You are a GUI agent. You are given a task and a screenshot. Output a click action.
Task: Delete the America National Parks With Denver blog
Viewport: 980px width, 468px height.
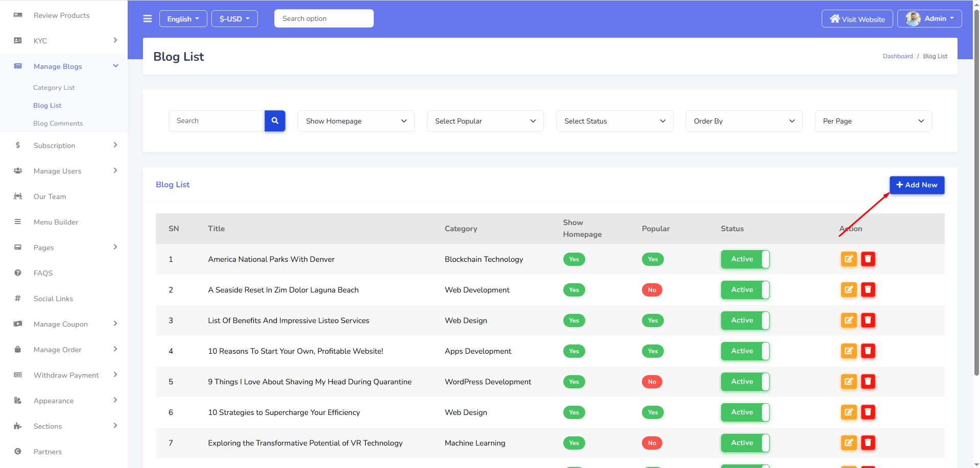tap(868, 259)
